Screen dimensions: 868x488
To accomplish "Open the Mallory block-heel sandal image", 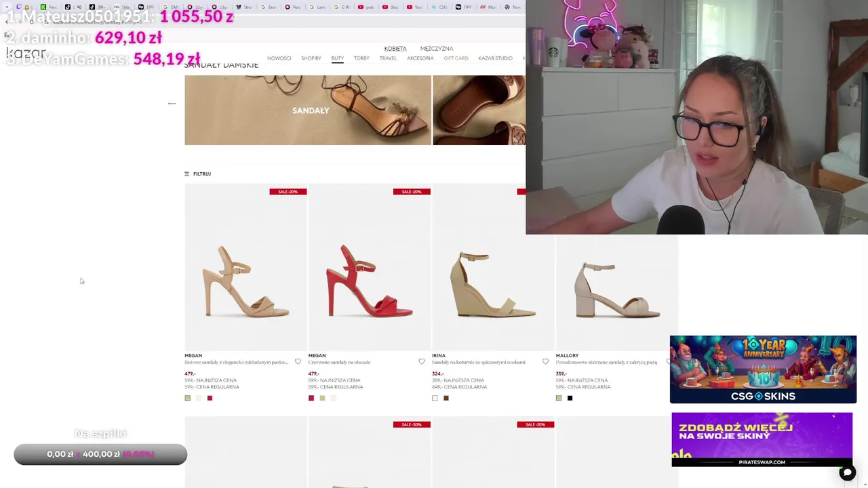I will point(617,293).
